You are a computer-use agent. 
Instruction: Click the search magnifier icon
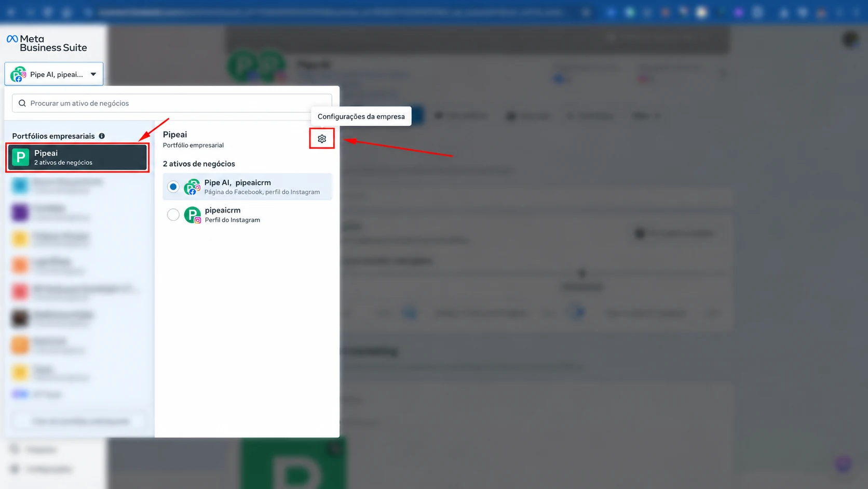[22, 103]
